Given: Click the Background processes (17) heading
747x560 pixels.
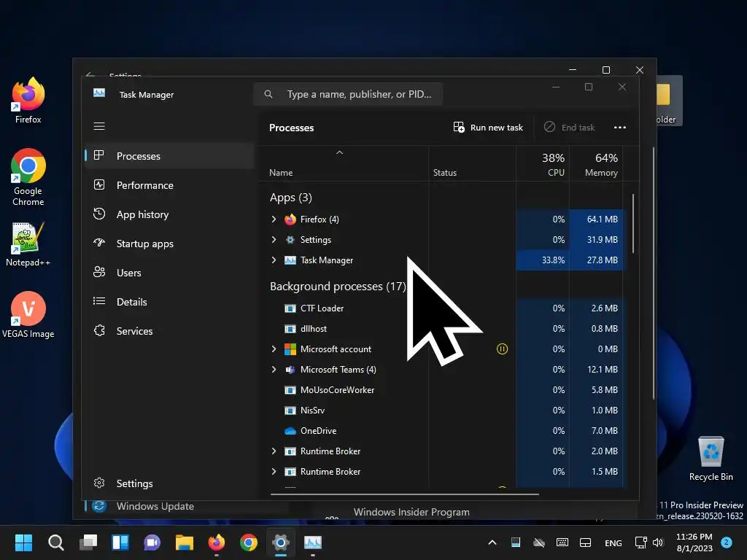Looking at the screenshot, I should point(338,286).
